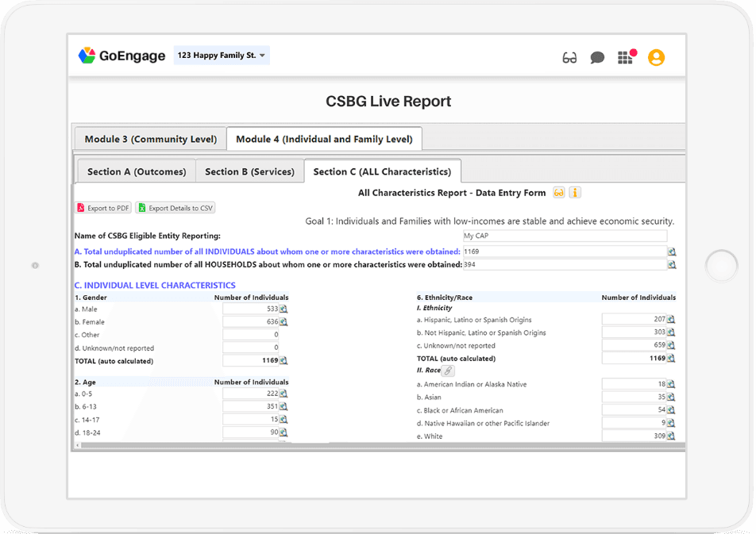756x534 pixels.
Task: Open details icon for Black or African American
Action: pos(671,410)
